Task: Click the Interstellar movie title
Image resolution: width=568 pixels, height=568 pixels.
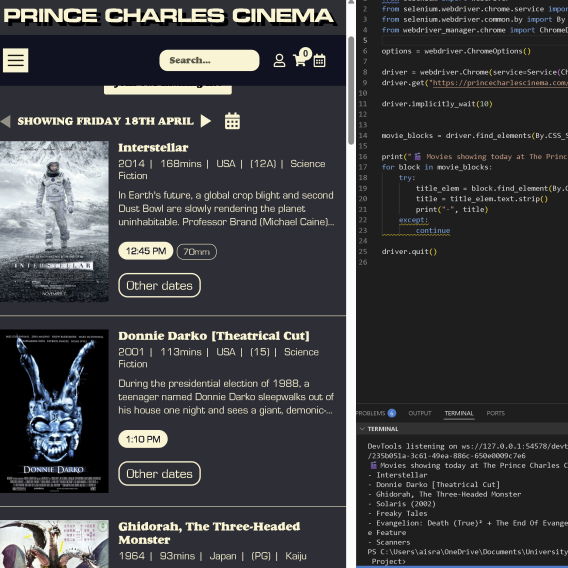Action: 153,148
